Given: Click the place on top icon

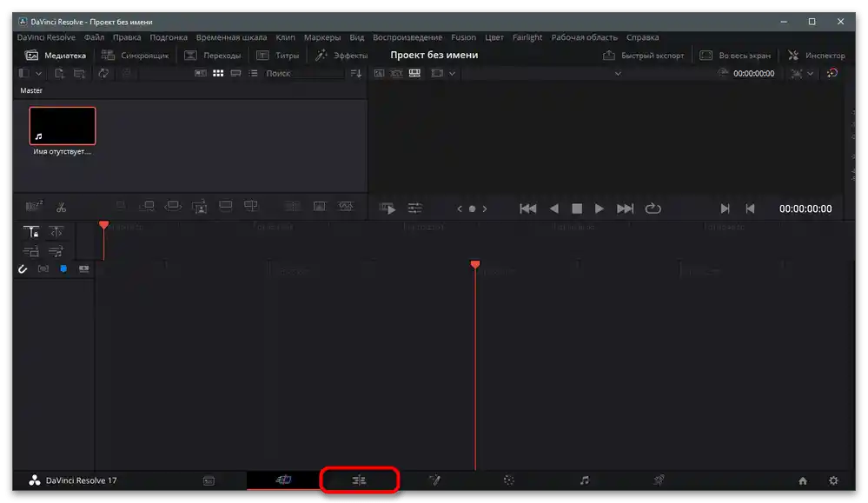Looking at the screenshot, I should [225, 206].
